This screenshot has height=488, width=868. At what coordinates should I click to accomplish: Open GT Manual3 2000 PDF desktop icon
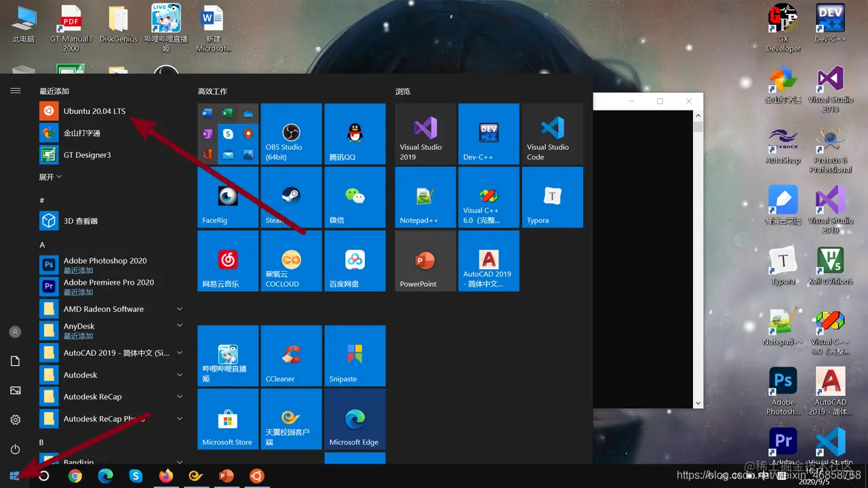(x=71, y=28)
